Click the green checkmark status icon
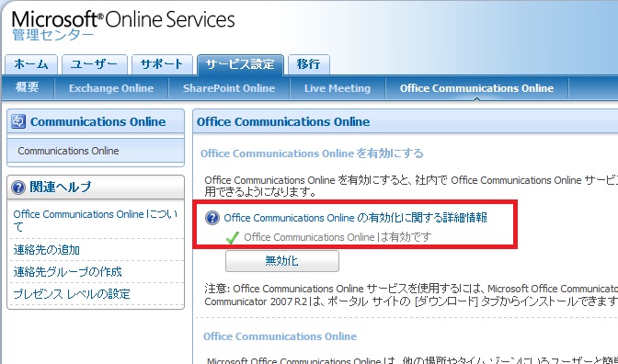This screenshot has height=364, width=618. pos(233,237)
